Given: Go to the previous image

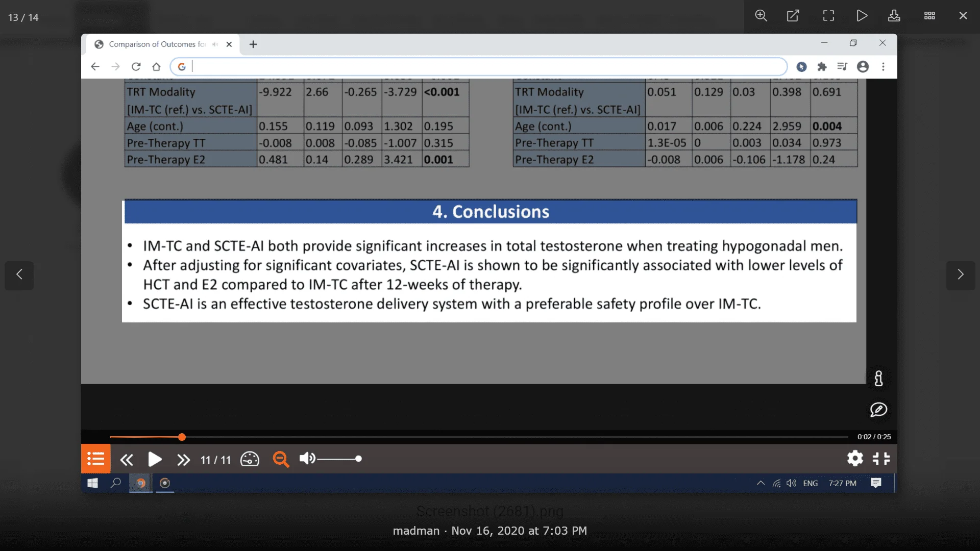Looking at the screenshot, I should (19, 275).
